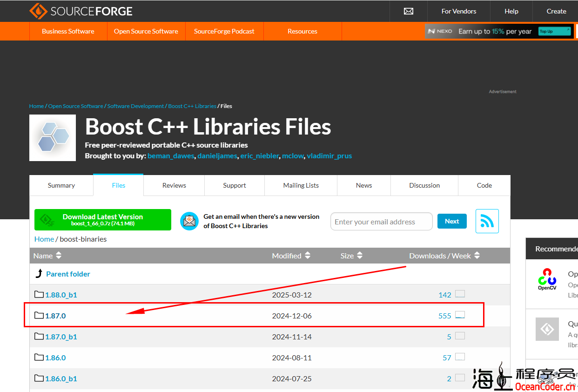Open the download stats chart for 1.86.0
This screenshot has height=392, width=578.
[460, 357]
